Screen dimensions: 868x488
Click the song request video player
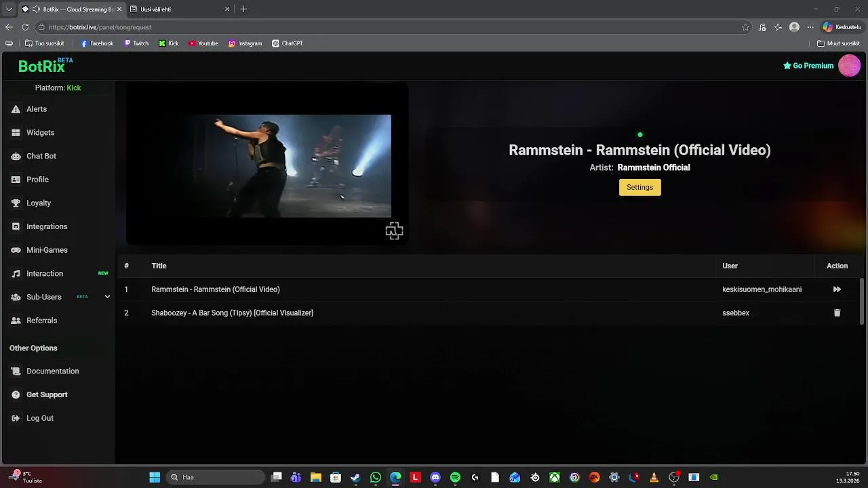coord(267,163)
